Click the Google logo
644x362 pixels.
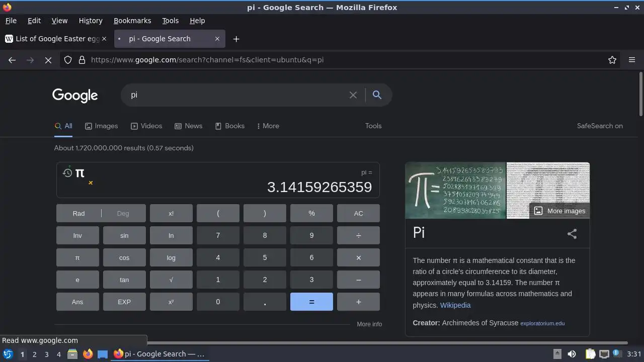pyautogui.click(x=75, y=95)
